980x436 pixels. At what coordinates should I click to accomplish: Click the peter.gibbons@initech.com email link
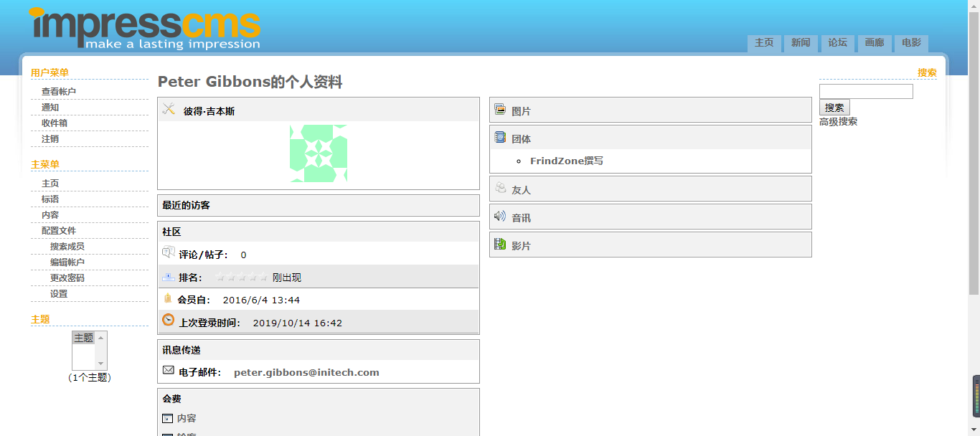click(306, 372)
